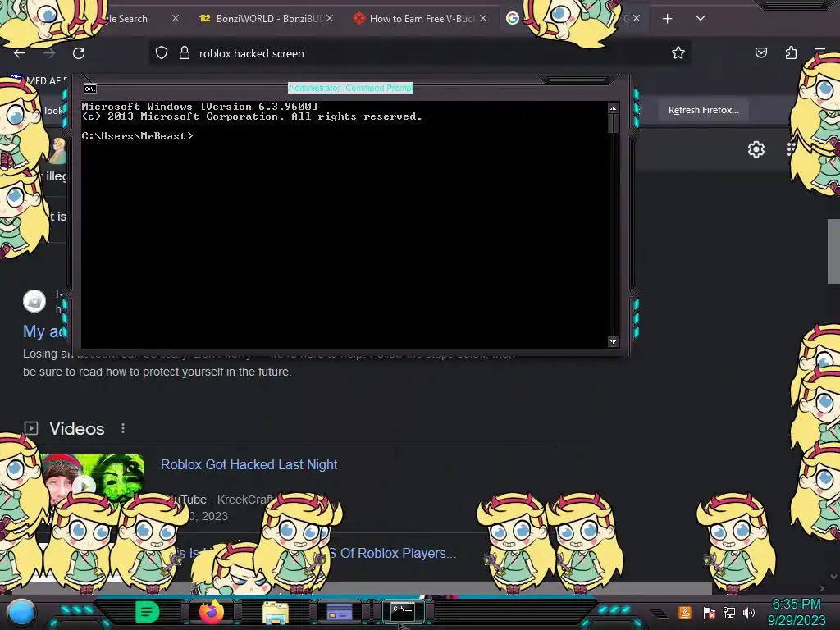This screenshot has width=840, height=630.
Task: Bookmark this page with the star icon
Action: (x=678, y=53)
